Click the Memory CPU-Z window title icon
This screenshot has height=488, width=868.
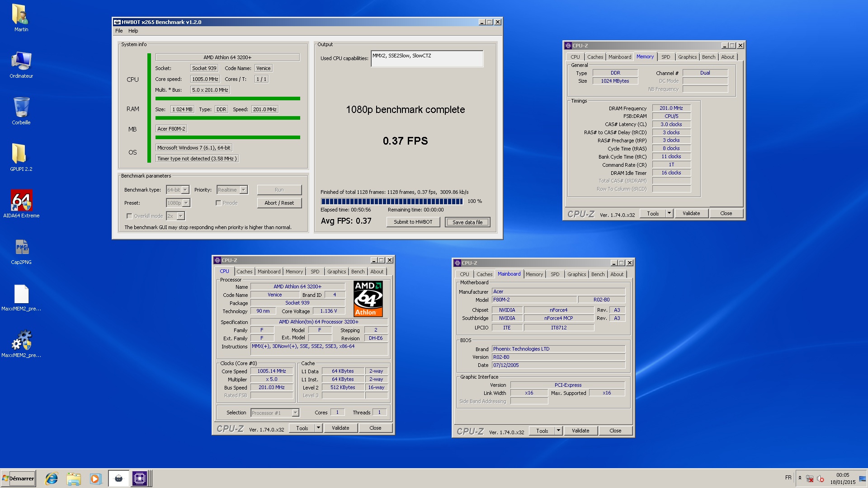tap(568, 46)
